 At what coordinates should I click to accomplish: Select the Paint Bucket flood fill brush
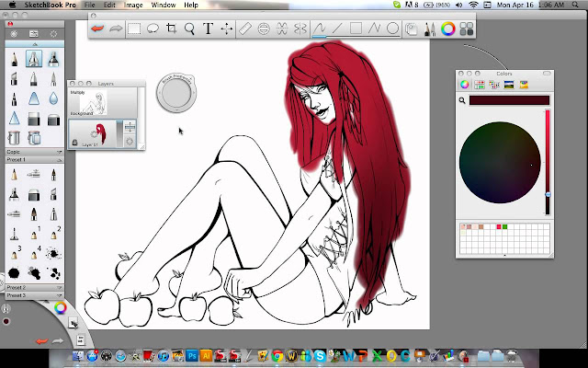pos(14,138)
